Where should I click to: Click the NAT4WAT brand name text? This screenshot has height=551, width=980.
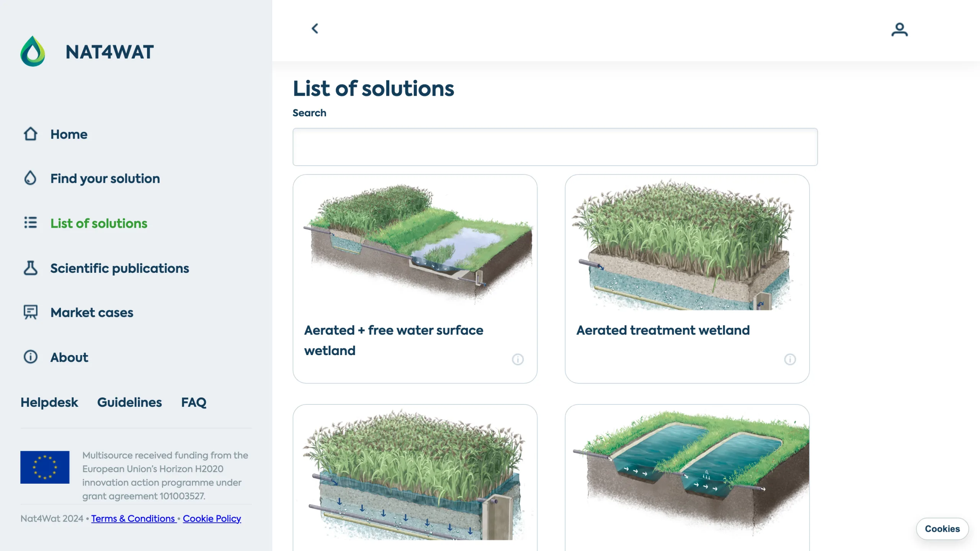coord(109,52)
